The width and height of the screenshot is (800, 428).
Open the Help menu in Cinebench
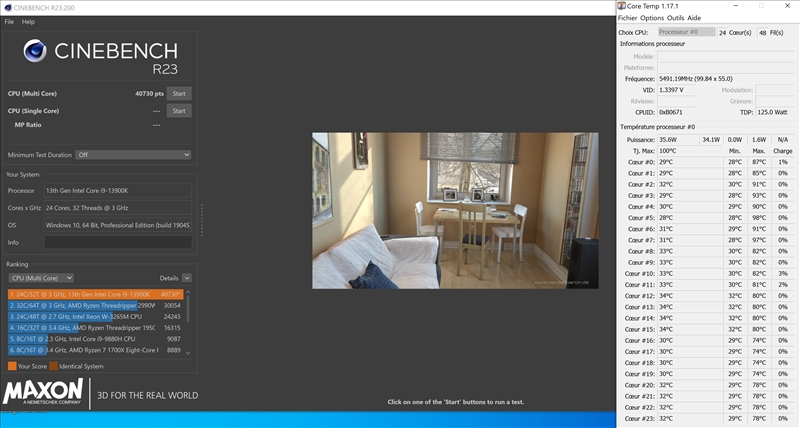(x=28, y=22)
